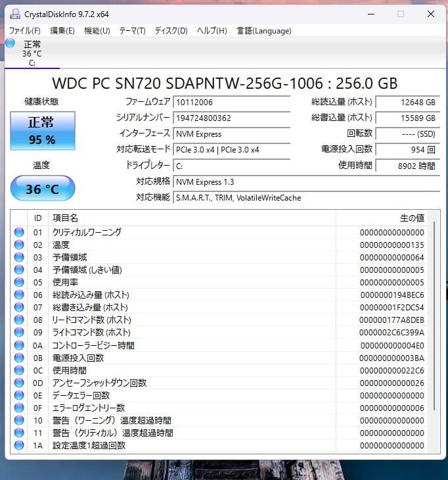Click raw value 000000000003BA
Image resolution: width=448 pixels, height=480 pixels.
coord(392,358)
